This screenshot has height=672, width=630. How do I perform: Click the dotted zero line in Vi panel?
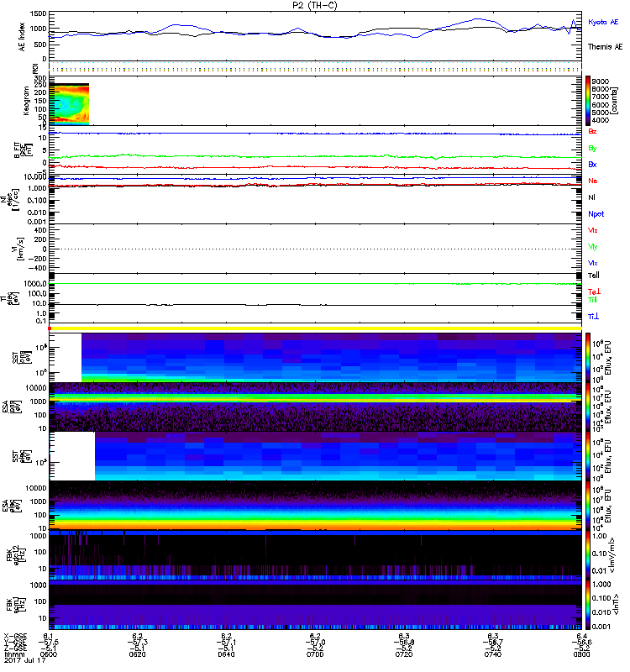316,249
